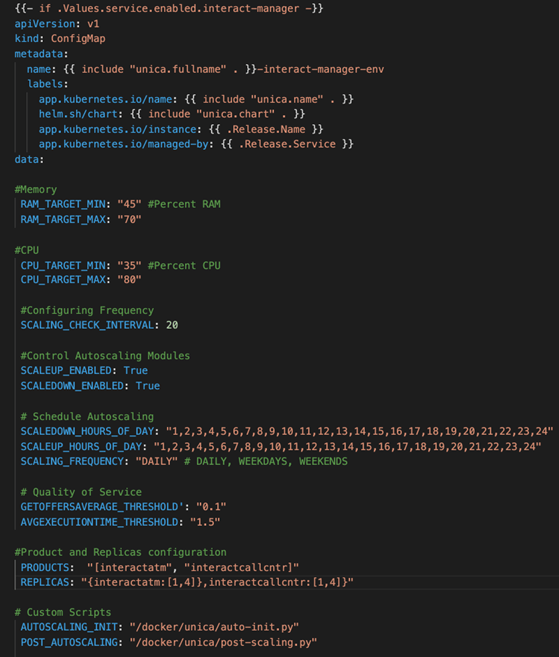Click the # Quality of Service comment
This screenshot has height=657, width=559.
[81, 492]
